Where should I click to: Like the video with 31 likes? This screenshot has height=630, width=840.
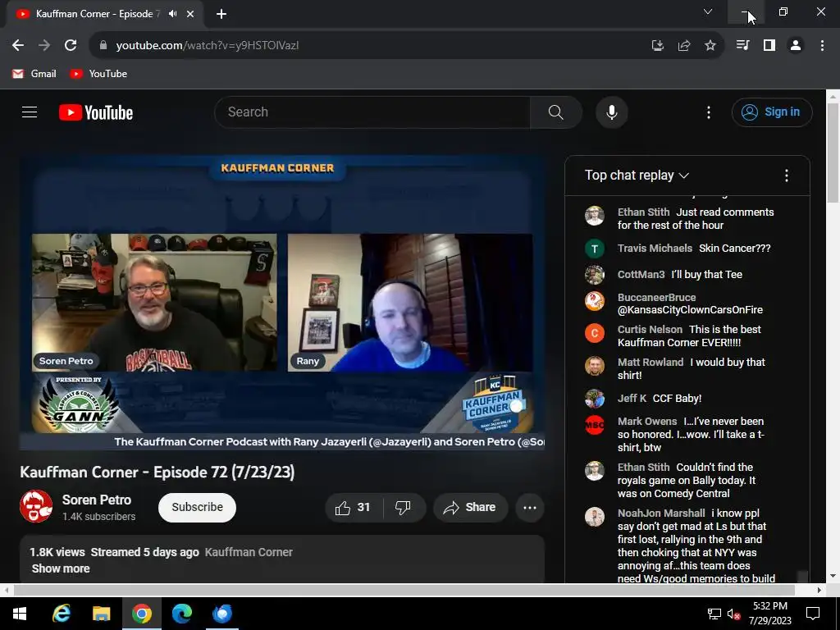pyautogui.click(x=353, y=507)
